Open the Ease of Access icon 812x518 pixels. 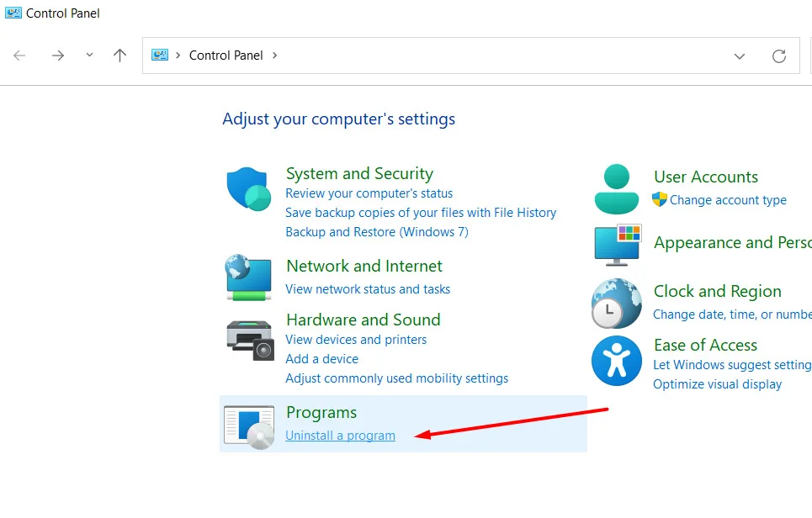(616, 361)
